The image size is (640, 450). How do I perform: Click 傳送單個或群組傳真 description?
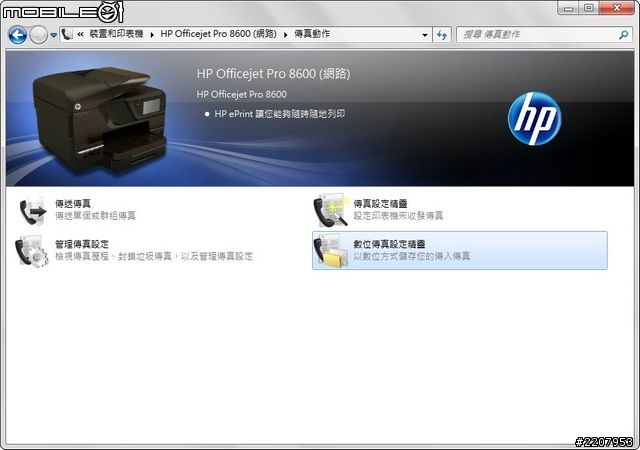click(96, 216)
